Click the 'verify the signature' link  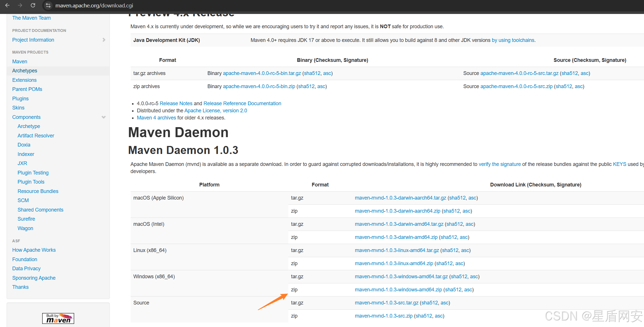pyautogui.click(x=499, y=164)
